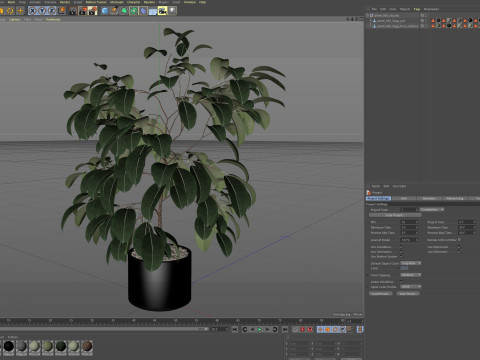
Task: Open the Render menu
Action: pos(65,2)
